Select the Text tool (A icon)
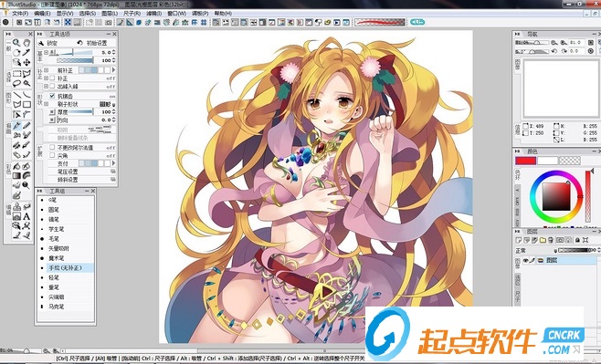Screen dimensions: 601x364 click(x=26, y=216)
